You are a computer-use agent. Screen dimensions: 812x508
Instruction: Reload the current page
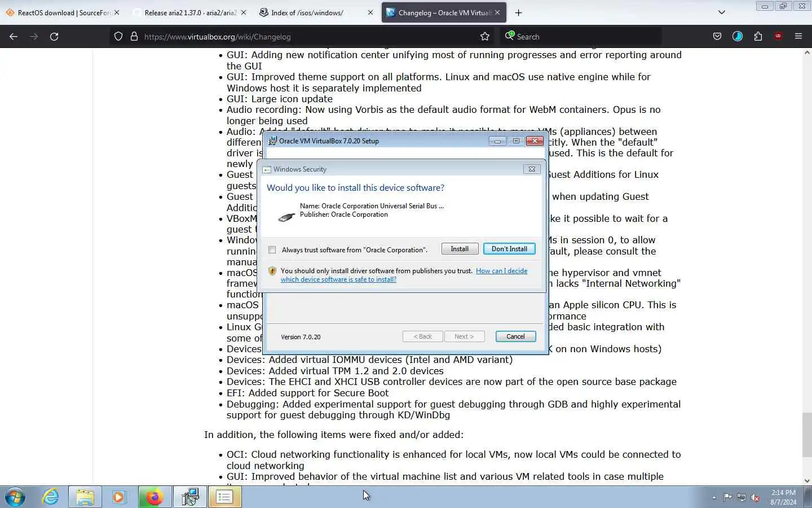pos(54,37)
